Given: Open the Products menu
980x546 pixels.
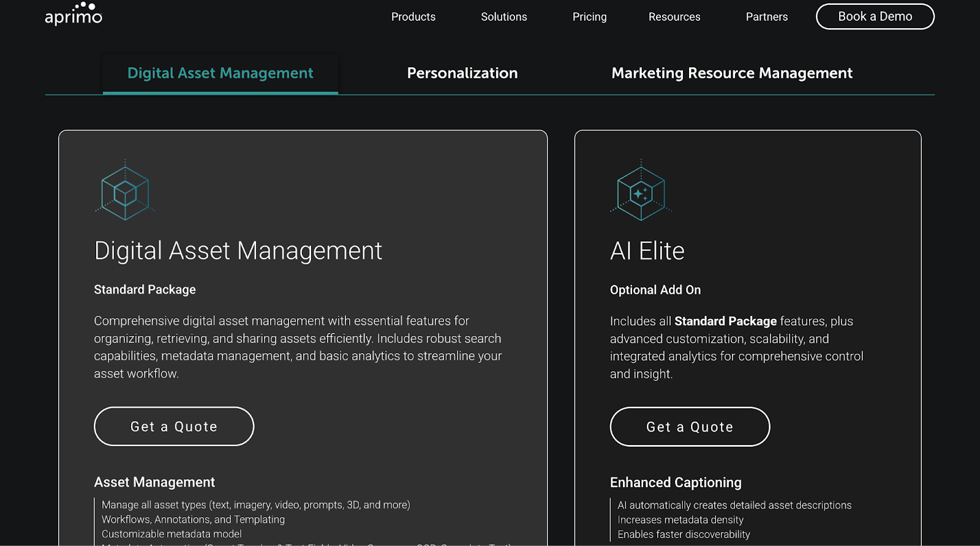Looking at the screenshot, I should pos(413,17).
